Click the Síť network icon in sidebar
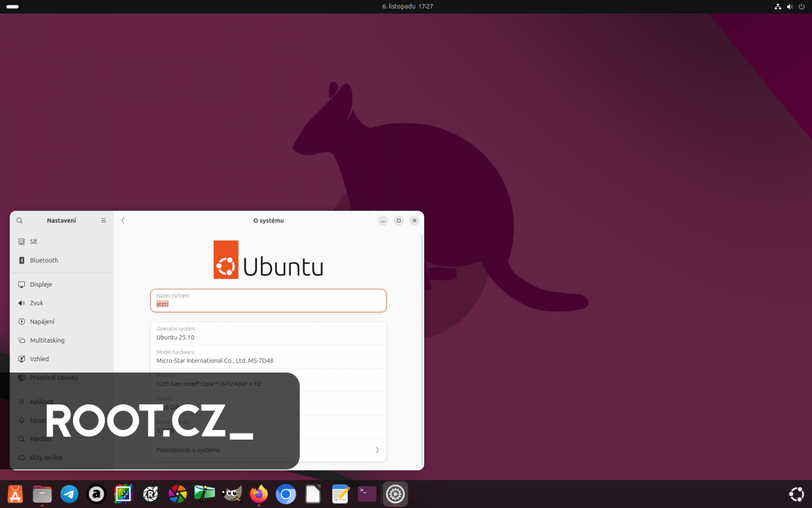Viewport: 812px width, 508px height. [22, 242]
